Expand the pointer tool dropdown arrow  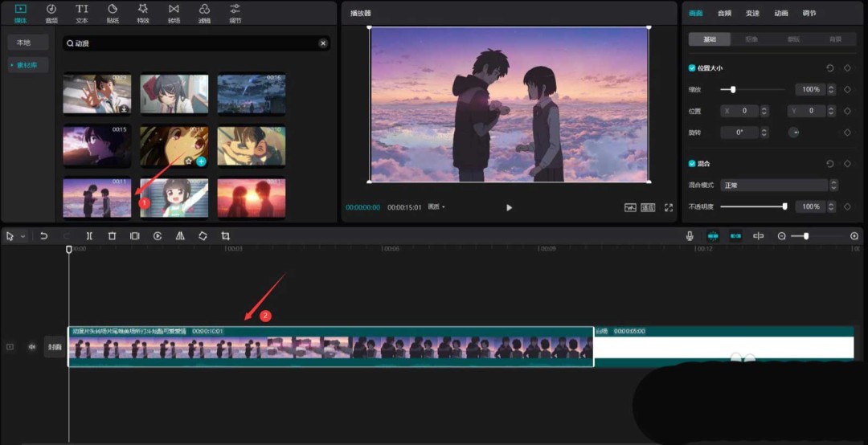point(23,236)
